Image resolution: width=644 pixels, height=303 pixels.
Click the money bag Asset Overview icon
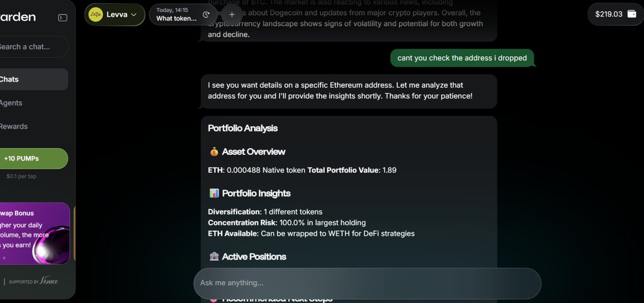tap(214, 152)
